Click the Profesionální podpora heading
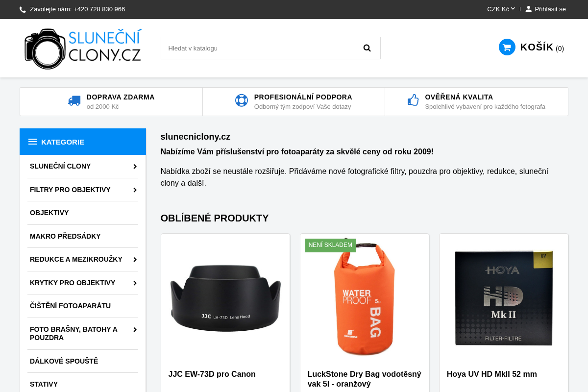The height and width of the screenshot is (392, 588). (303, 97)
